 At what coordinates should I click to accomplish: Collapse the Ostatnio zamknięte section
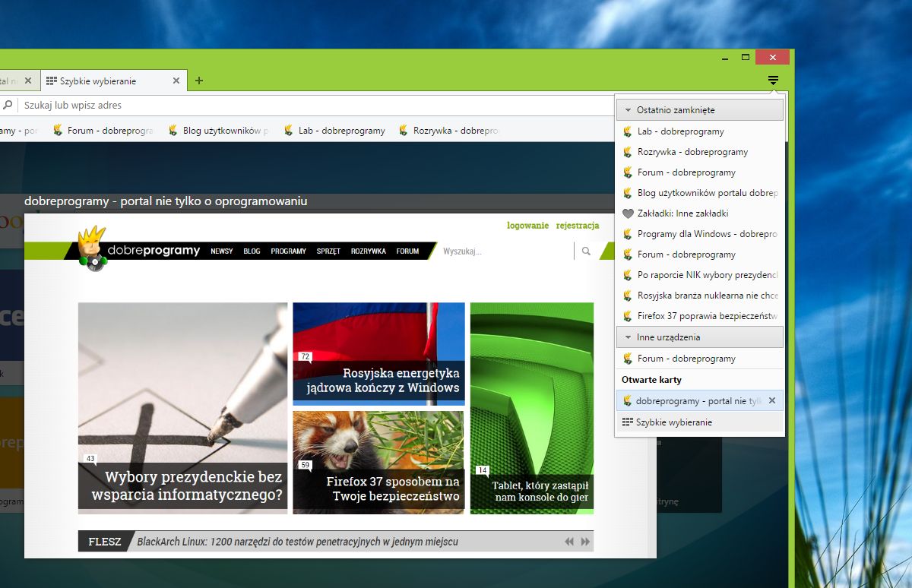click(699, 110)
